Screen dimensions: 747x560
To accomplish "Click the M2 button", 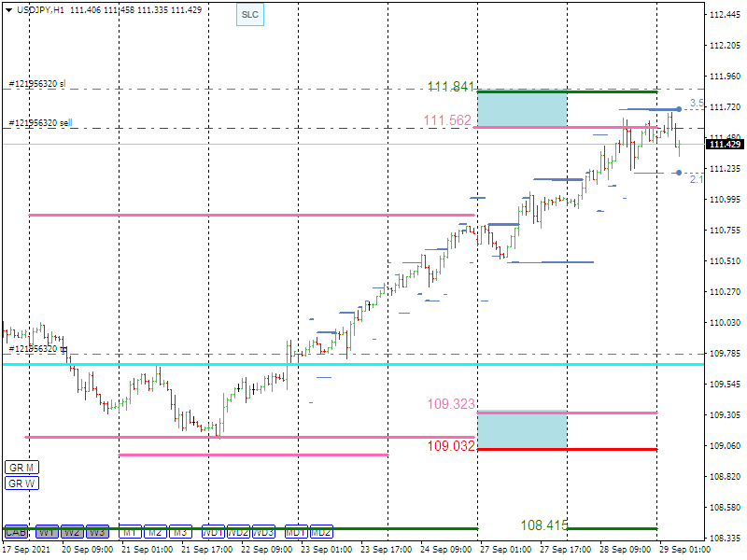I will coord(155,531).
